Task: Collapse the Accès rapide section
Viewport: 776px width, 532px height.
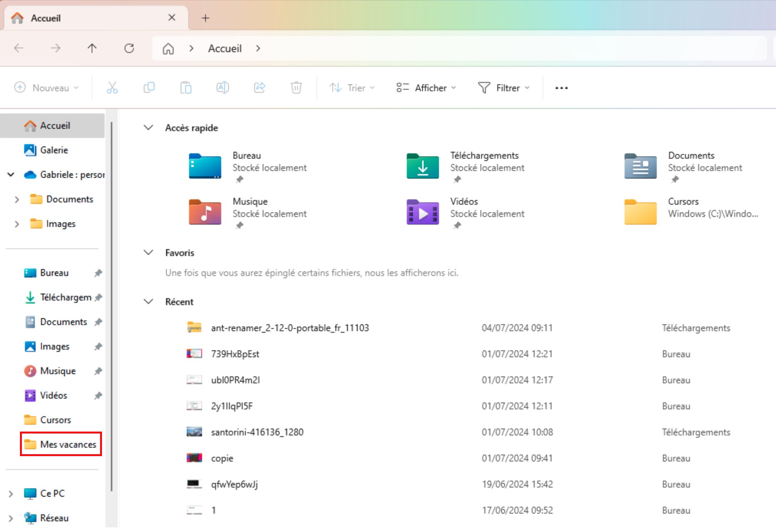Action: point(148,127)
